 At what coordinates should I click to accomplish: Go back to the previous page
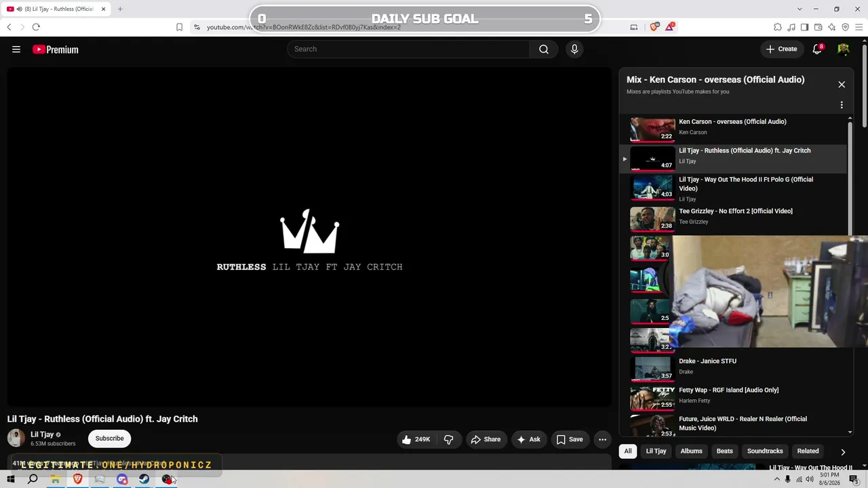(x=9, y=27)
